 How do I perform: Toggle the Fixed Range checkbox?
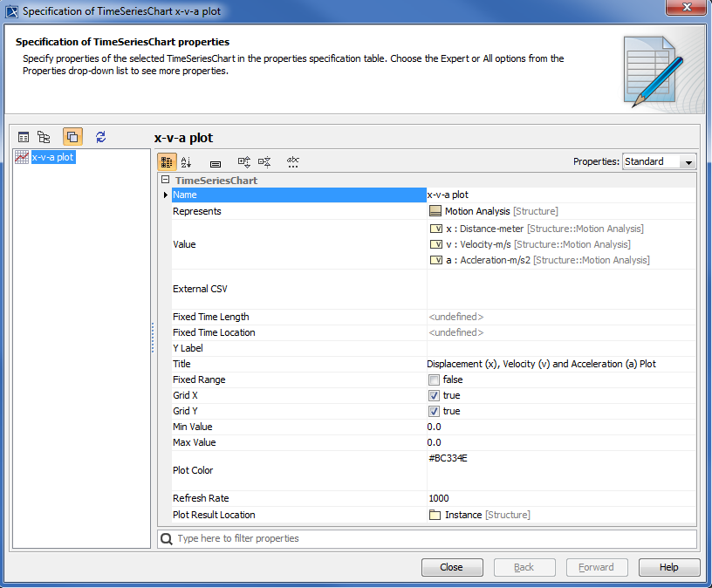pos(434,379)
